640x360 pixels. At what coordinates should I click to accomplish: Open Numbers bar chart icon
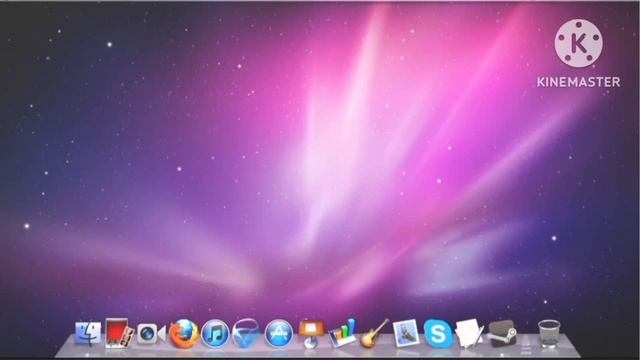343,333
